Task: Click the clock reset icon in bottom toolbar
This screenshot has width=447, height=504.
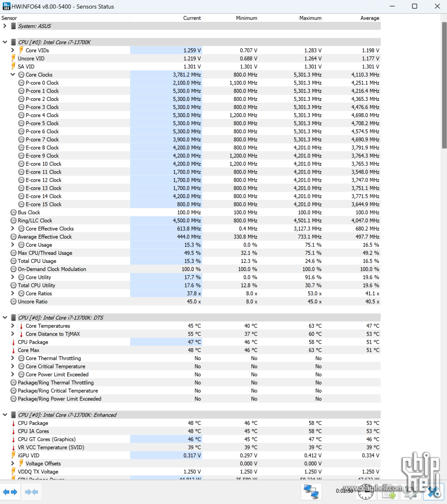Action: click(366, 492)
